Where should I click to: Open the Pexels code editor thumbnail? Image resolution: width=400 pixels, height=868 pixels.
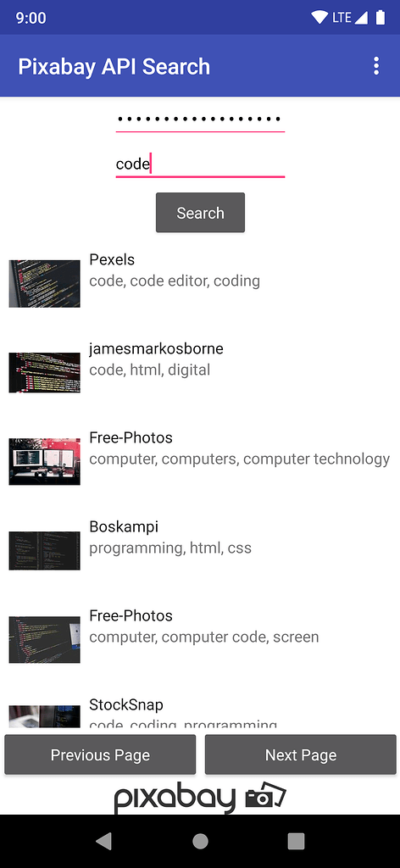(44, 283)
